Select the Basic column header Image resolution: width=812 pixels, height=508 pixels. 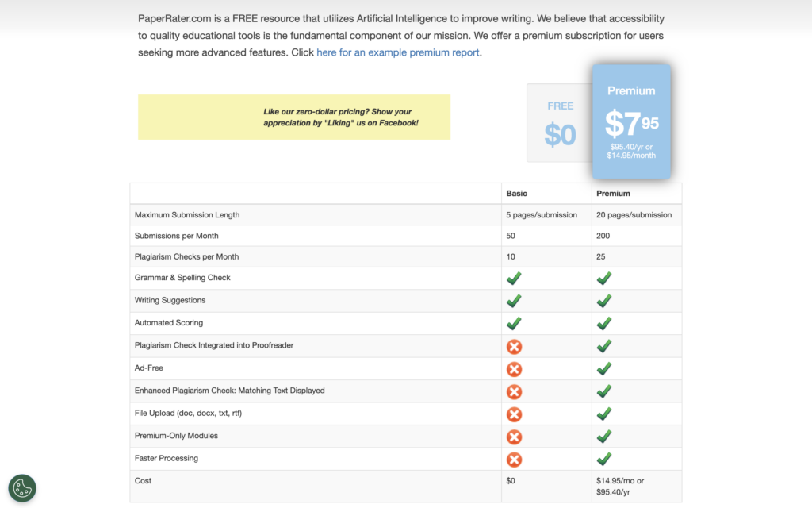tap(515, 193)
